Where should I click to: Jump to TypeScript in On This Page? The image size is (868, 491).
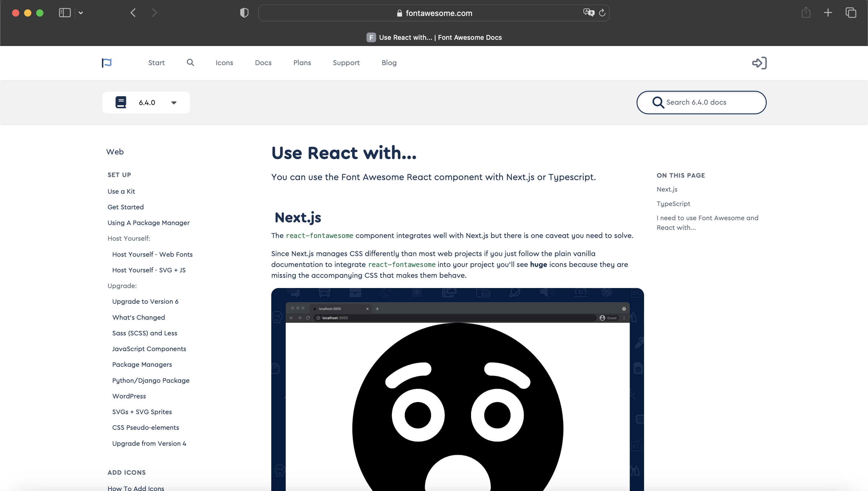(673, 204)
